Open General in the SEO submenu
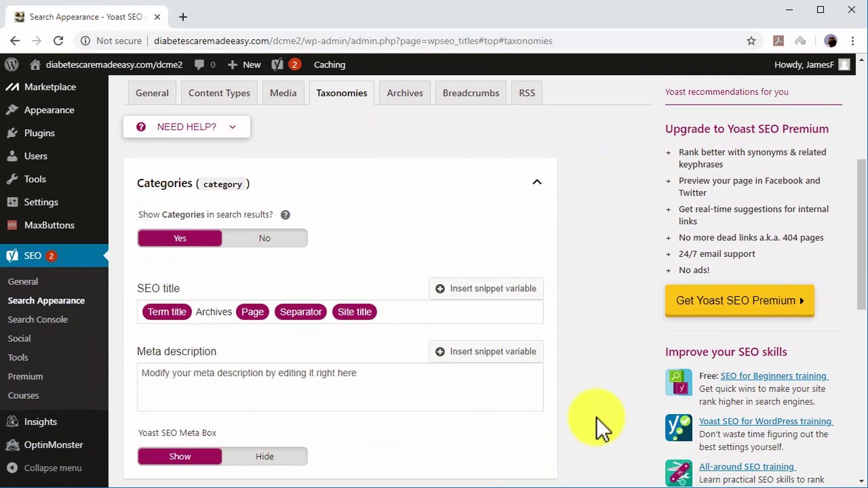The image size is (868, 488). click(23, 281)
